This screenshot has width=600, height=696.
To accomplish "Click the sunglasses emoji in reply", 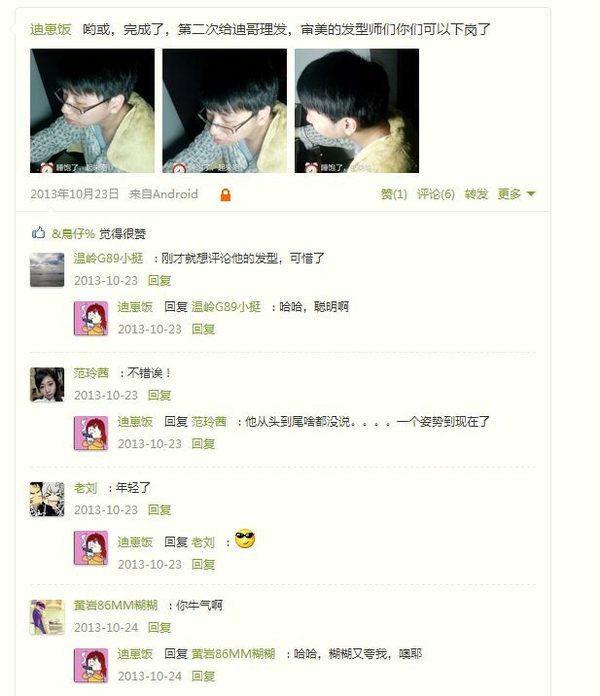I will [245, 539].
